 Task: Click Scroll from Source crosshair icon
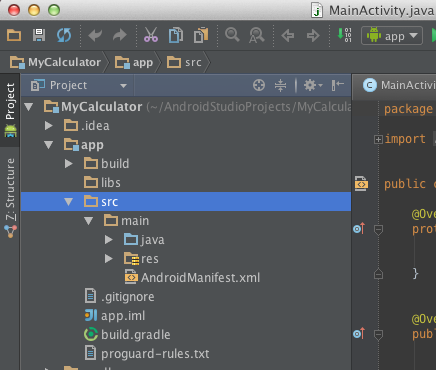pos(259,85)
